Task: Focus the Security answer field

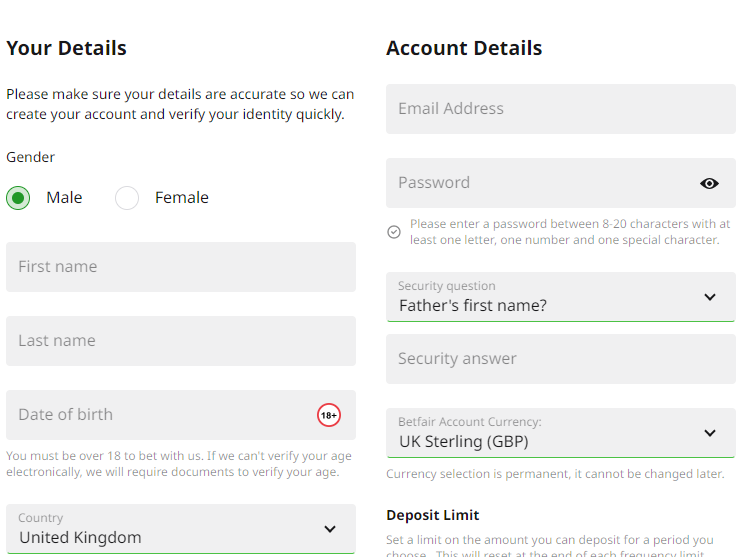Action: (560, 359)
